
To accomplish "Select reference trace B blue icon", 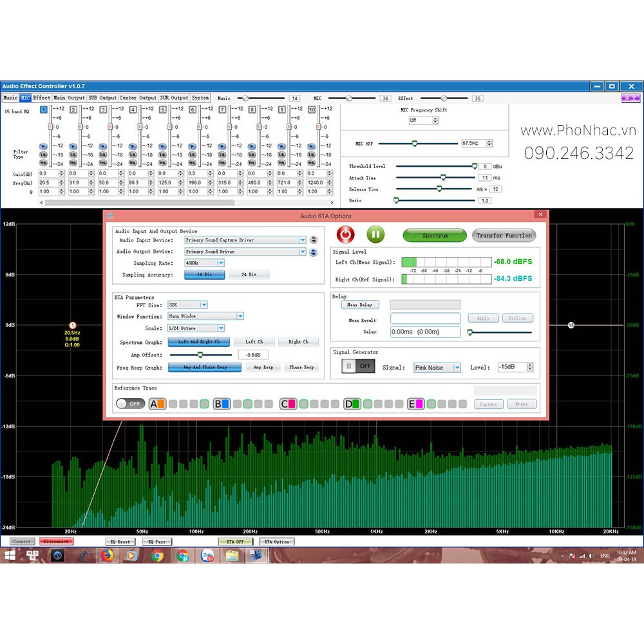I will coord(222,404).
